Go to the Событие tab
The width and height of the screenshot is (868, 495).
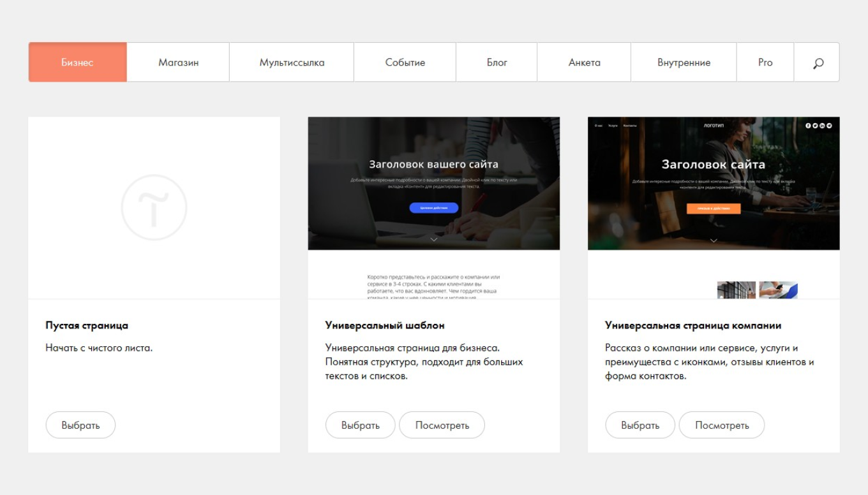click(x=405, y=63)
